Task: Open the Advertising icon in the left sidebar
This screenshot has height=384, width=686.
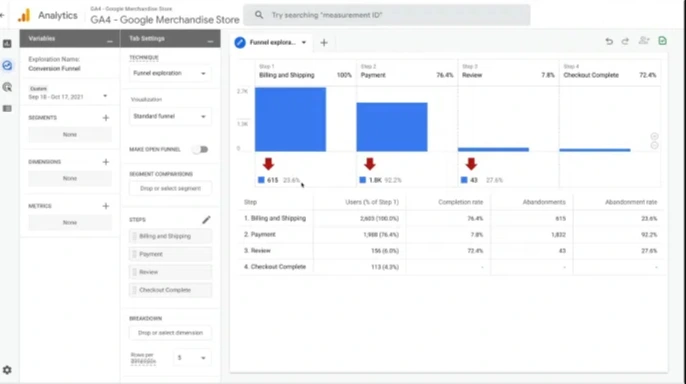Action: [x=7, y=87]
